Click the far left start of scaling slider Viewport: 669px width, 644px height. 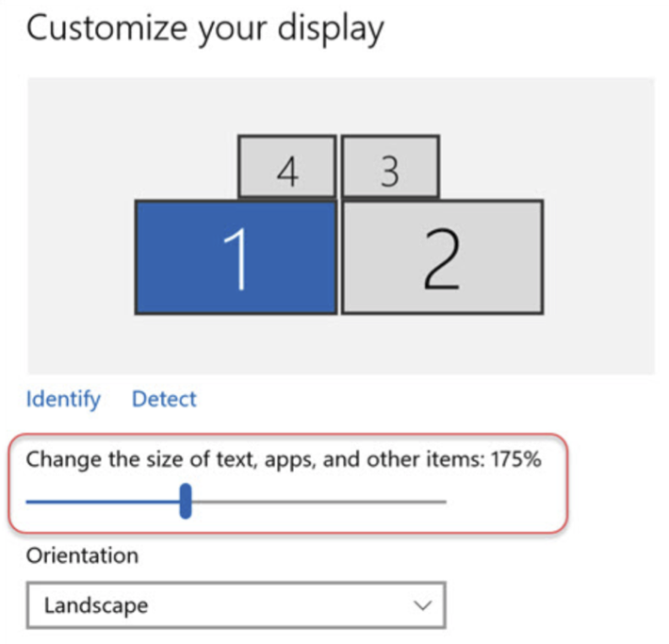(28, 502)
